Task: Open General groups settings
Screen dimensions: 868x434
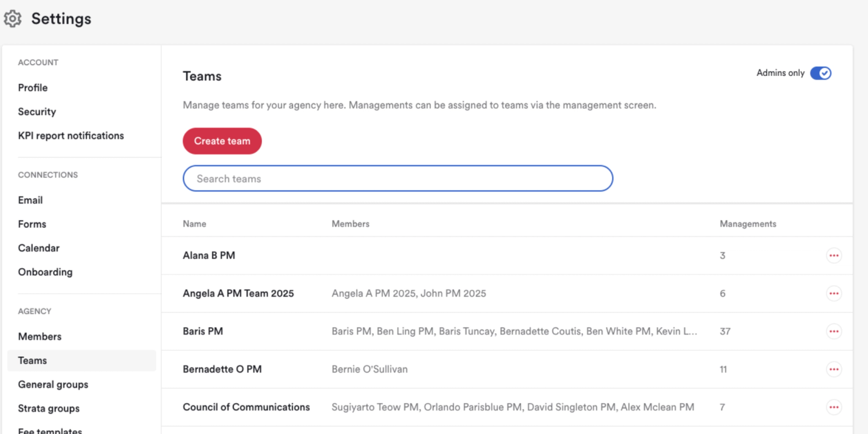Action: point(53,385)
